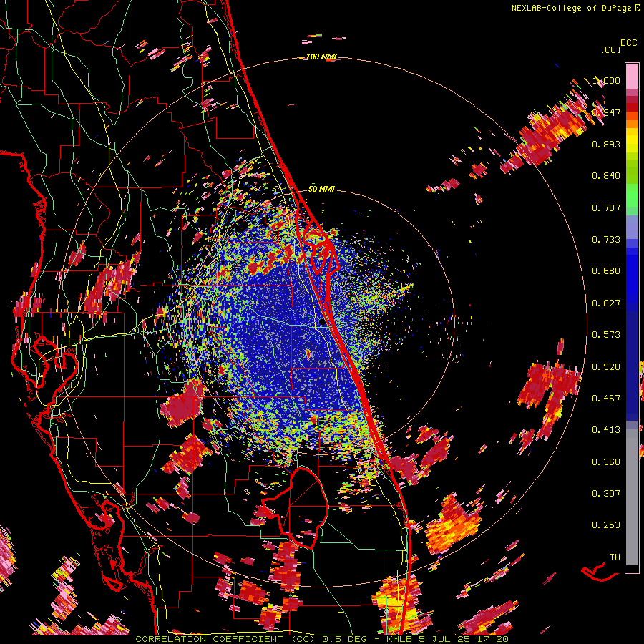
Task: Click the black radar site dot at map center
Action: pos(323,323)
